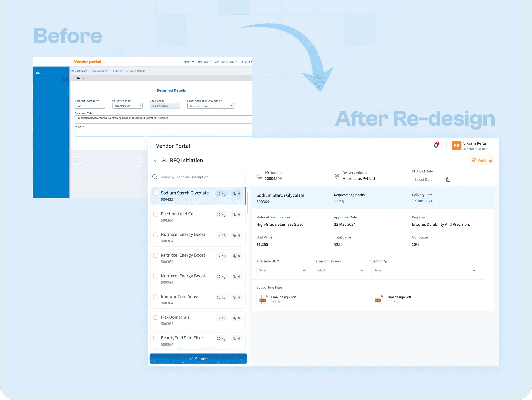Click the document icon beside PR Number
Screen dimensions: 532x400
point(259,176)
